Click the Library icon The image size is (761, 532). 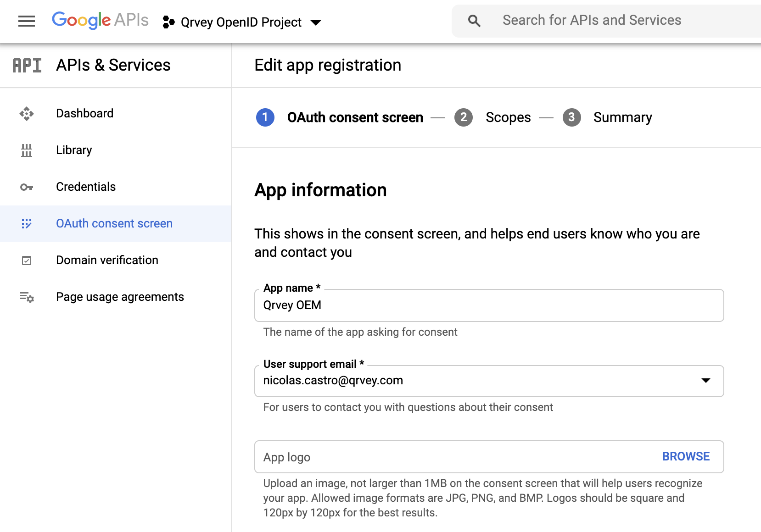point(27,150)
